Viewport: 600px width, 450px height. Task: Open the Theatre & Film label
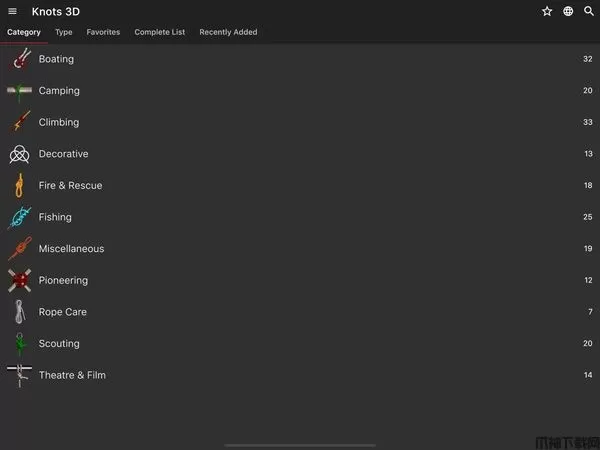click(x=72, y=375)
